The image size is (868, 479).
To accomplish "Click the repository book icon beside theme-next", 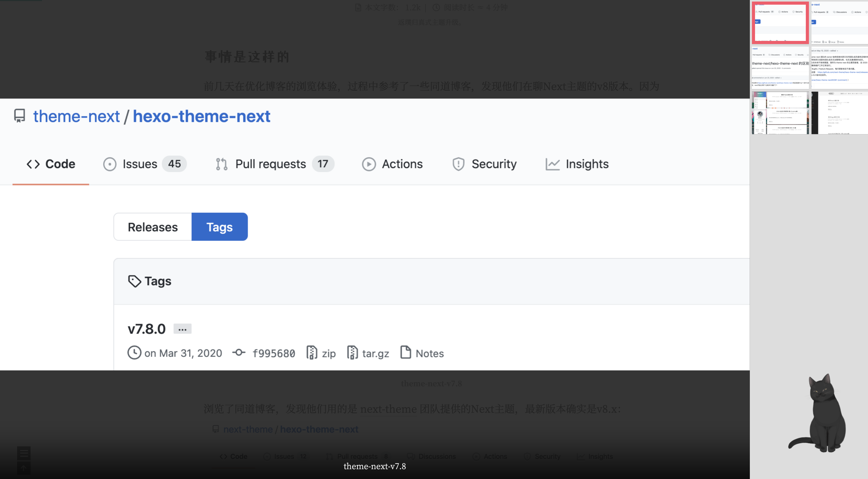I will point(19,116).
